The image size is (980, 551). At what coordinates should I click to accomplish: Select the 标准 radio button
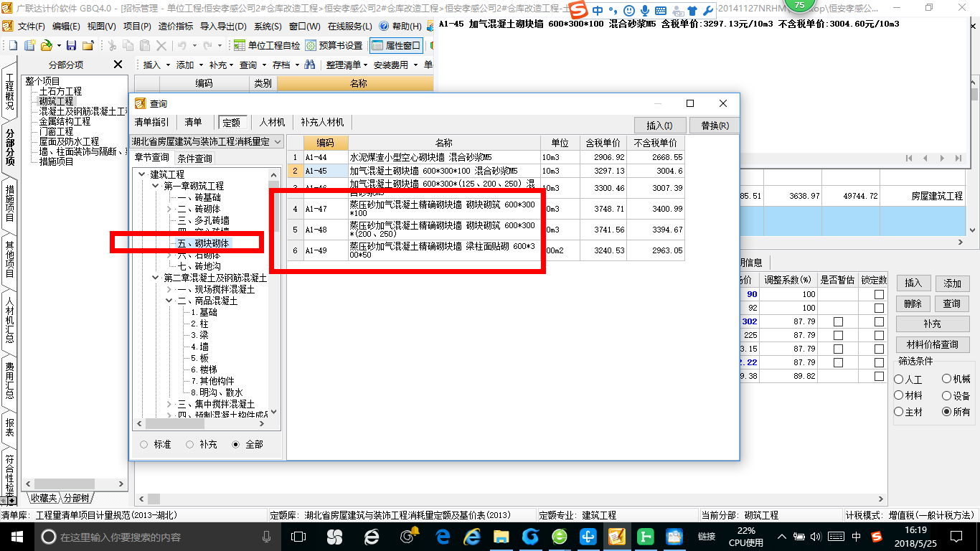(x=143, y=445)
